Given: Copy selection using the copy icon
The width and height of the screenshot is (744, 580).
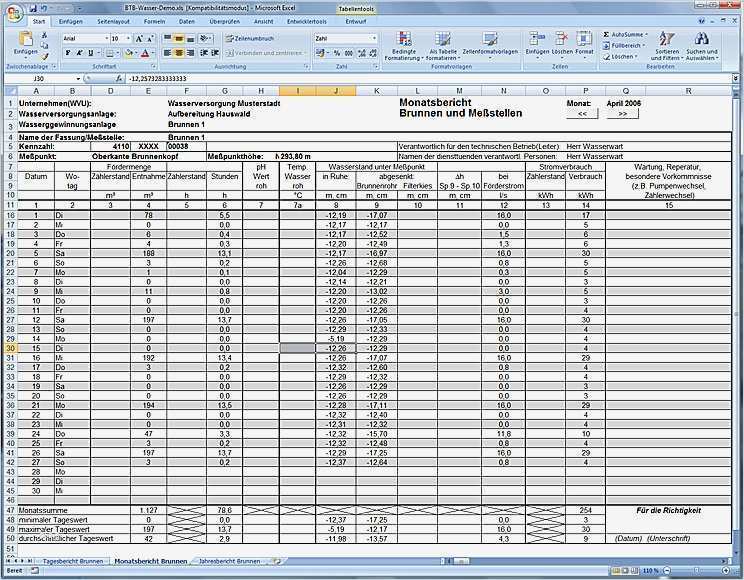Looking at the screenshot, I should [44, 45].
